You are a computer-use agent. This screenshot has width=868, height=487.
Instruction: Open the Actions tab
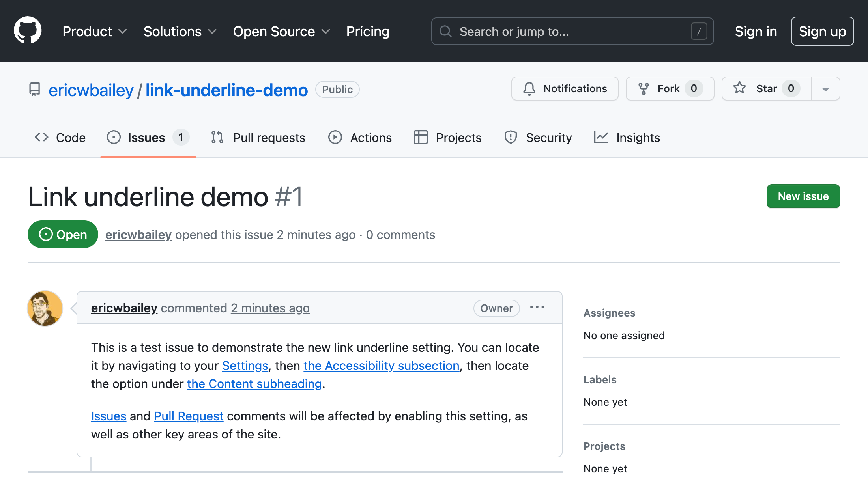(x=360, y=138)
